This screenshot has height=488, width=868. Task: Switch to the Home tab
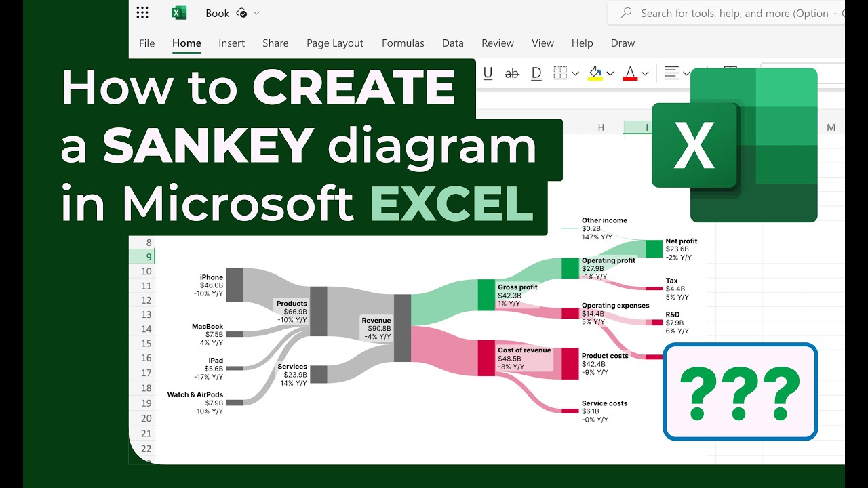click(186, 43)
